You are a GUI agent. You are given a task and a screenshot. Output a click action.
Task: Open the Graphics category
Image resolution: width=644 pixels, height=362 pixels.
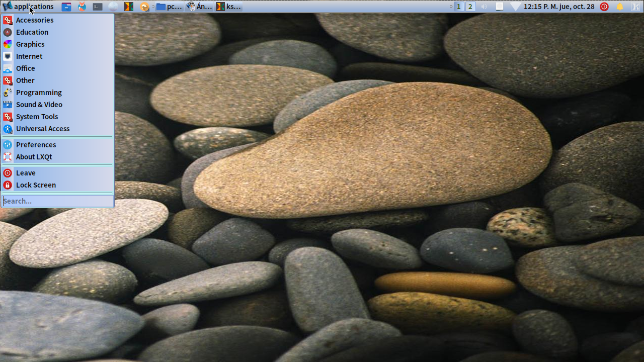[57, 44]
